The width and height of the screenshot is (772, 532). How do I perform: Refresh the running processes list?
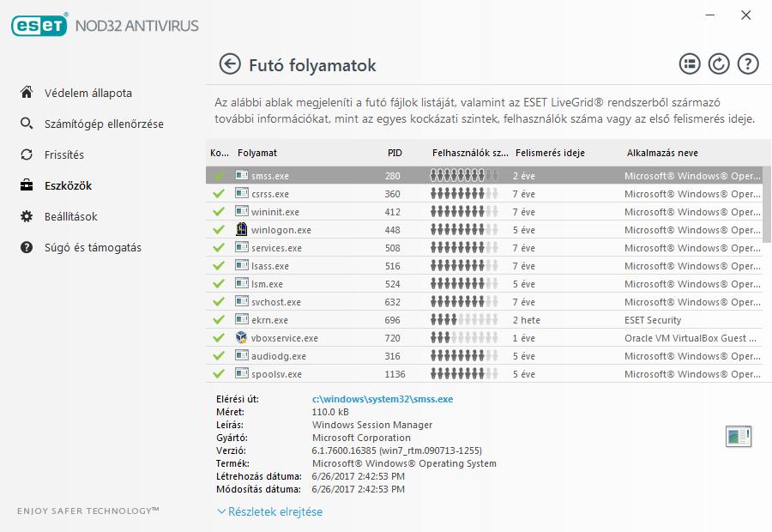point(719,64)
